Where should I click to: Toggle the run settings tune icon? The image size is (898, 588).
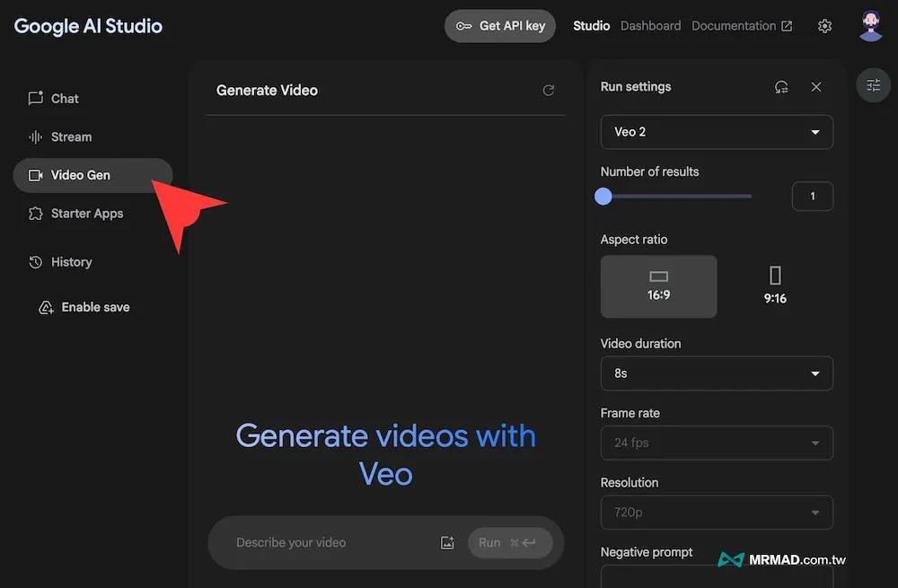pos(873,85)
